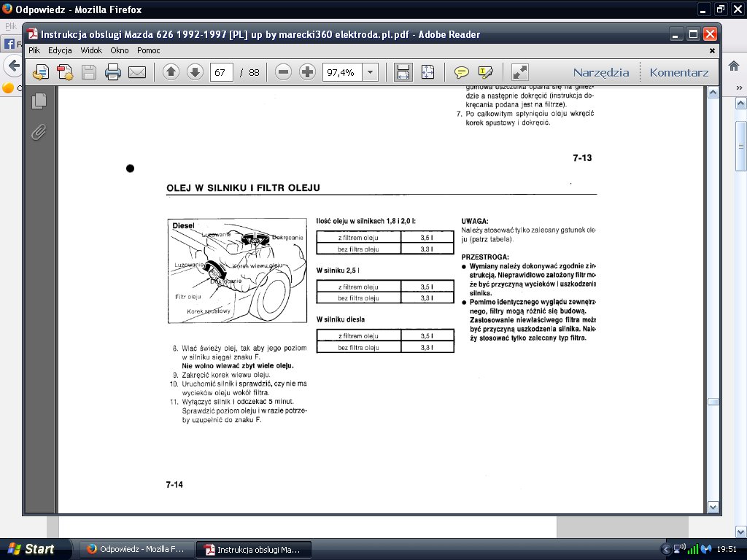Click the send by email envelope icon
747x560 pixels.
(x=137, y=72)
